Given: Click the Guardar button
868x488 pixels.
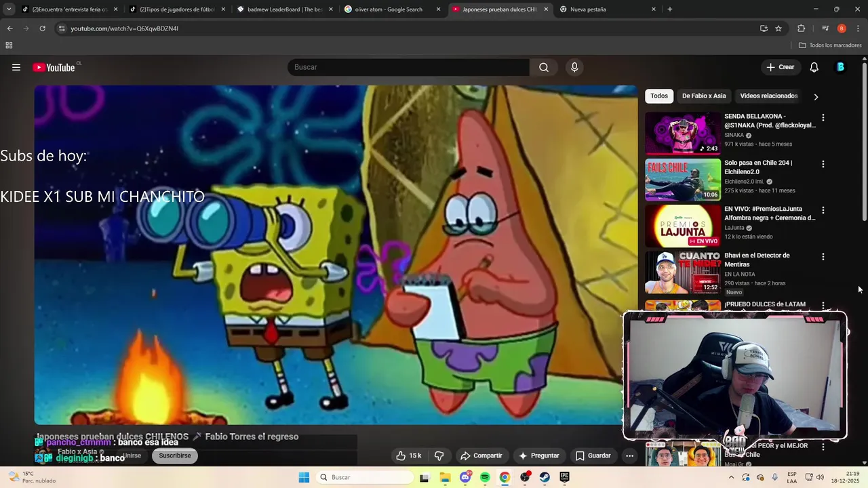Looking at the screenshot, I should coord(593,455).
